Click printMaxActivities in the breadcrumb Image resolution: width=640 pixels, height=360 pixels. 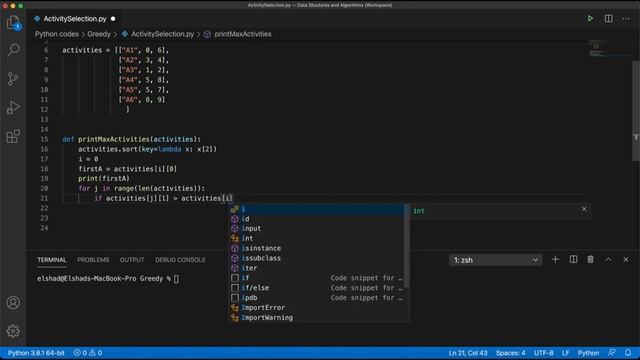(x=243, y=34)
